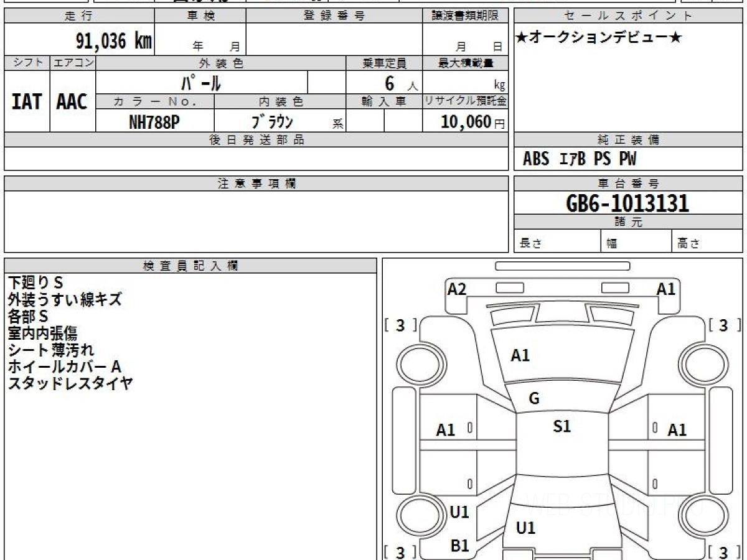
Task: Click the AAC air conditioner value
Action: pyautogui.click(x=72, y=102)
